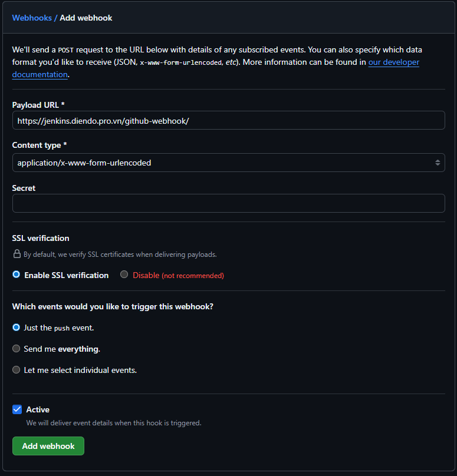
Task: Click the Active label text
Action: [x=38, y=409]
